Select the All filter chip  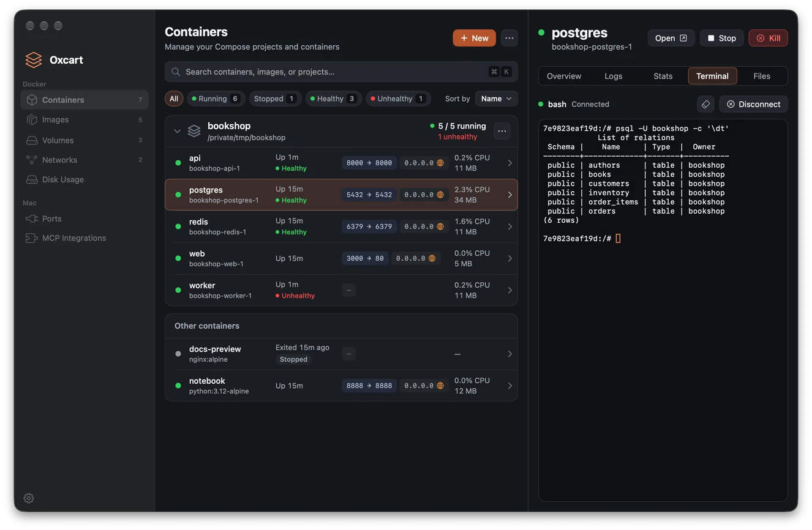[174, 99]
